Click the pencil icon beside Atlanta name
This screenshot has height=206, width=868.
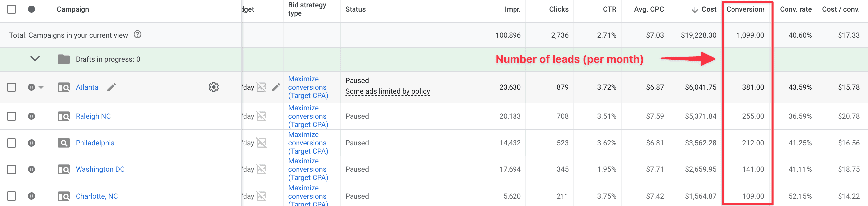112,87
